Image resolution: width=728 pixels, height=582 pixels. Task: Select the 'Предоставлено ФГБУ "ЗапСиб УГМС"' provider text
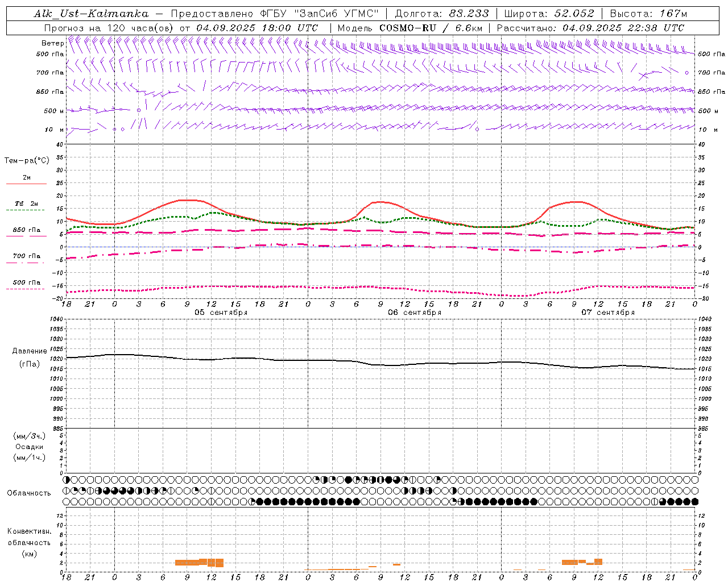point(275,14)
